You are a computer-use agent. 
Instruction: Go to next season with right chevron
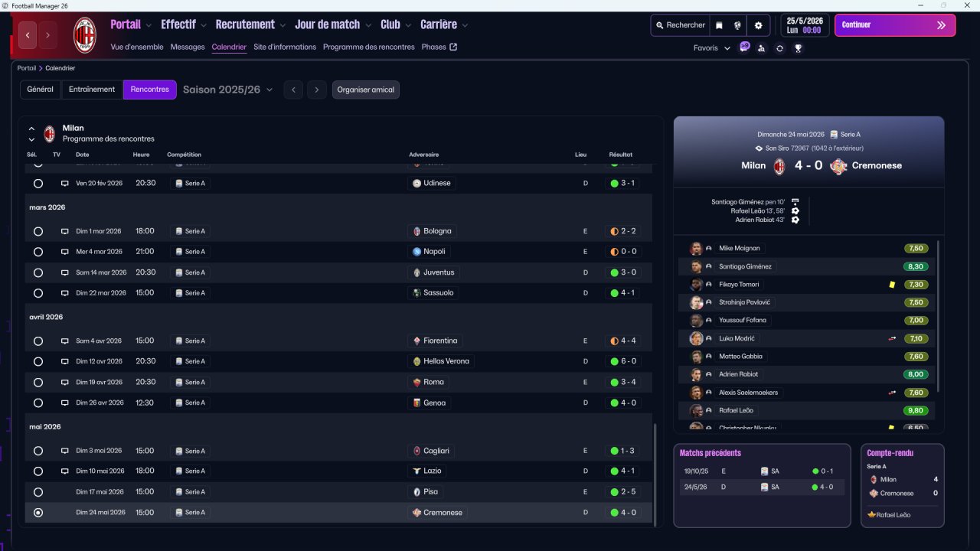318,90
